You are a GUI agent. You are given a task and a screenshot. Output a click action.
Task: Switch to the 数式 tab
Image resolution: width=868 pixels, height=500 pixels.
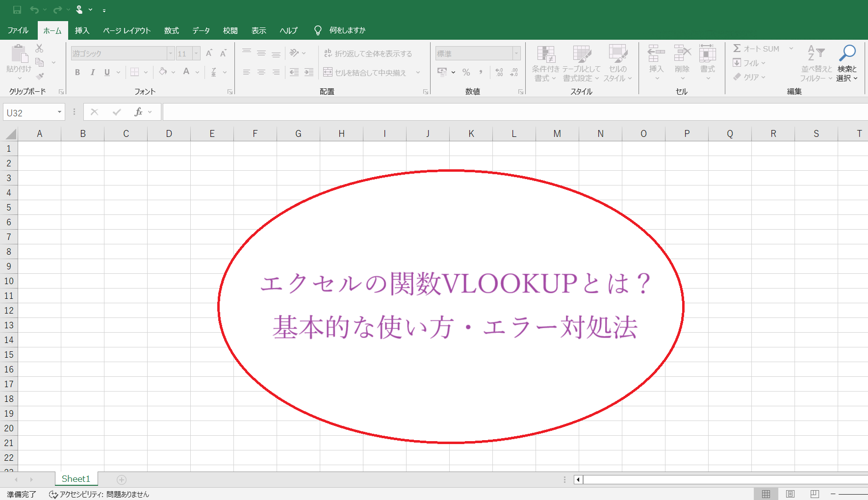pos(171,30)
